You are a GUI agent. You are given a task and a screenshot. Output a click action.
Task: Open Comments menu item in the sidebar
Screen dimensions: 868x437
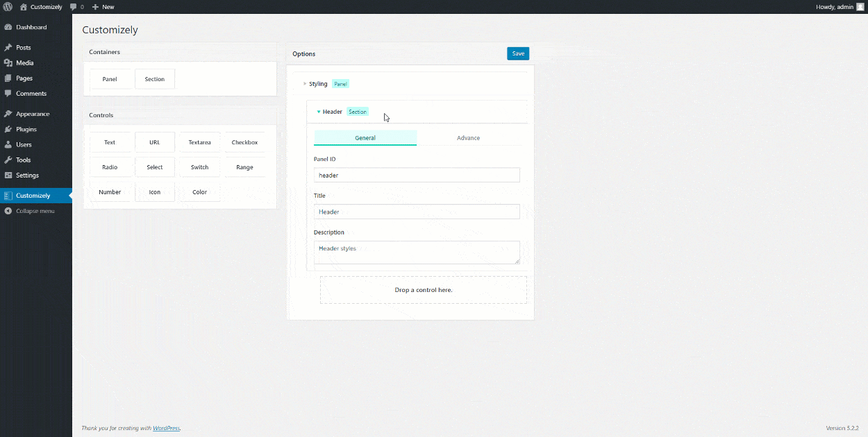pyautogui.click(x=36, y=94)
